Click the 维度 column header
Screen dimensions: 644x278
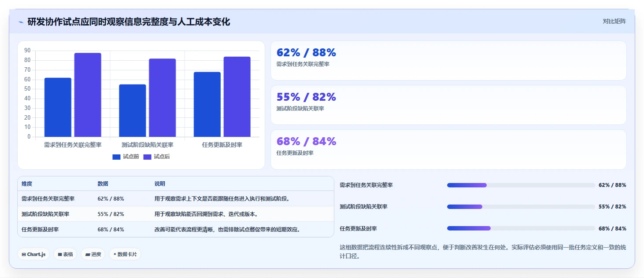[x=27, y=184]
